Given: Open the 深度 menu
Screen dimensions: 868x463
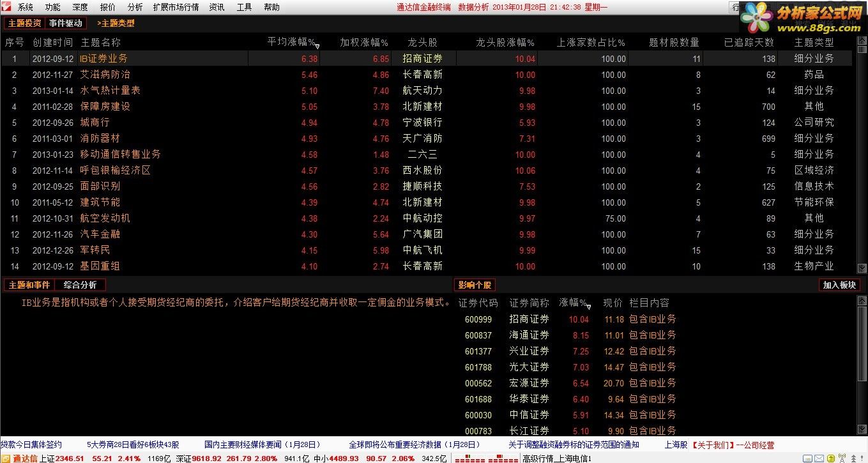Looking at the screenshot, I should (x=80, y=8).
